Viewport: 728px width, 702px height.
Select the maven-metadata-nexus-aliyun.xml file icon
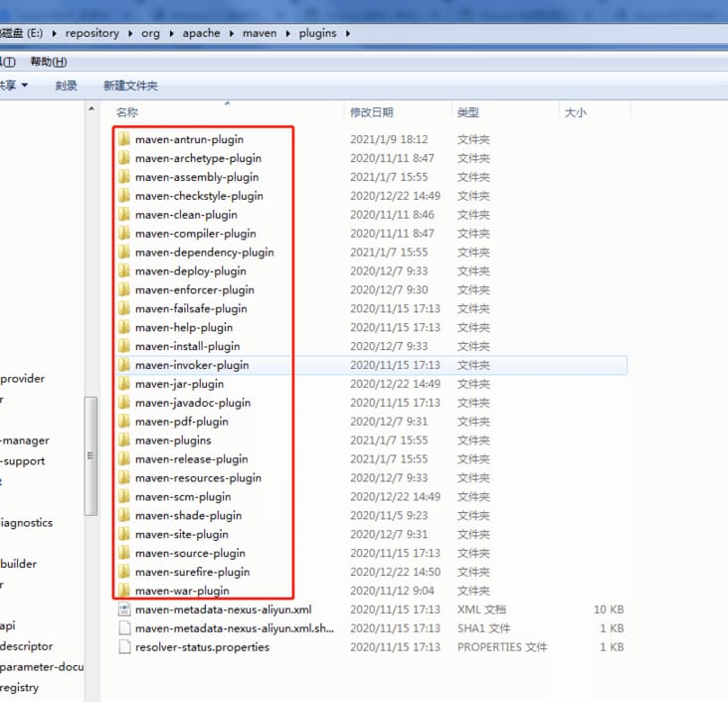click(124, 610)
